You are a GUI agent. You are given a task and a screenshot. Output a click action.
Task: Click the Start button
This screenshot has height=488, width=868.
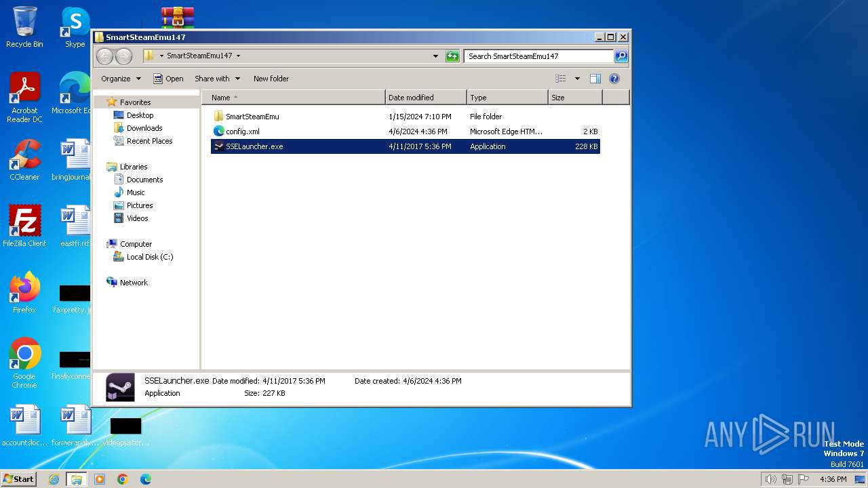click(18, 479)
